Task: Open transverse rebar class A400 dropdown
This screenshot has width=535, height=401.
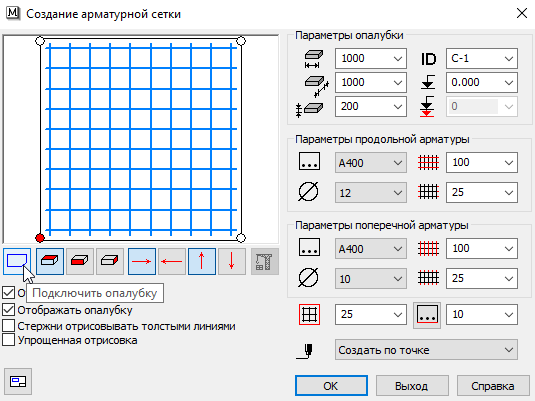Action: 371,249
